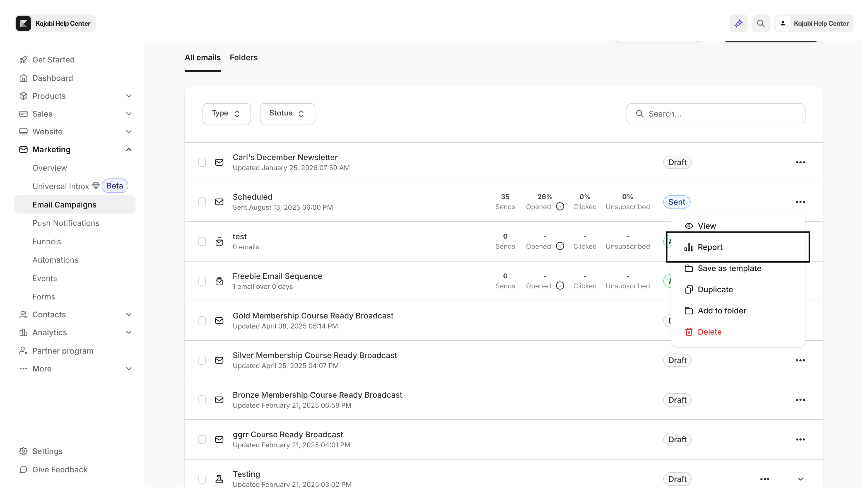Expand the Products sidebar section
The width and height of the screenshot is (868, 493).
[129, 96]
